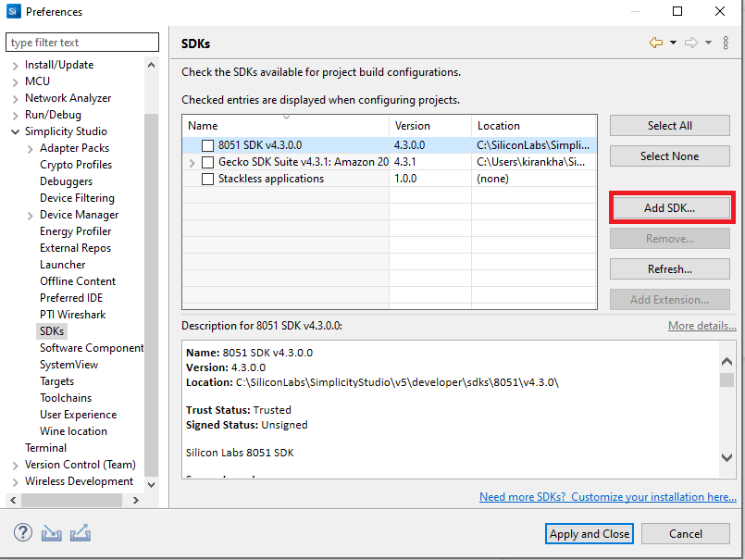The image size is (745, 560).
Task: Click Apply and Close
Action: (590, 534)
